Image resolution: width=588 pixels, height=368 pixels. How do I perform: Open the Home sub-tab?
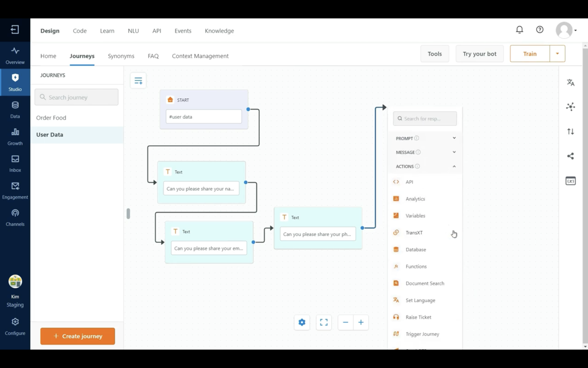48,56
